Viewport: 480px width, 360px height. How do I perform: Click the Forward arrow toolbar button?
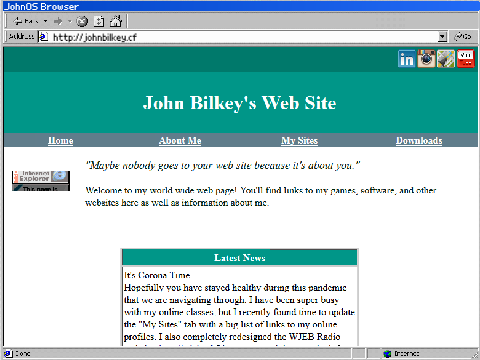58,21
